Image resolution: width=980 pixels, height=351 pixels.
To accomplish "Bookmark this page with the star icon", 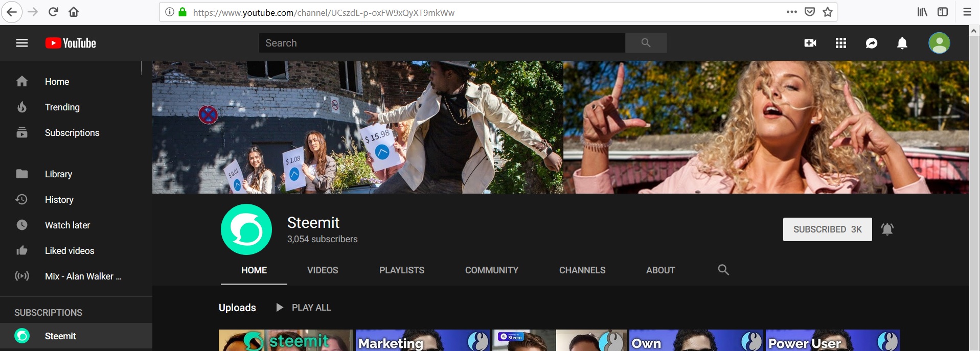I will [828, 12].
